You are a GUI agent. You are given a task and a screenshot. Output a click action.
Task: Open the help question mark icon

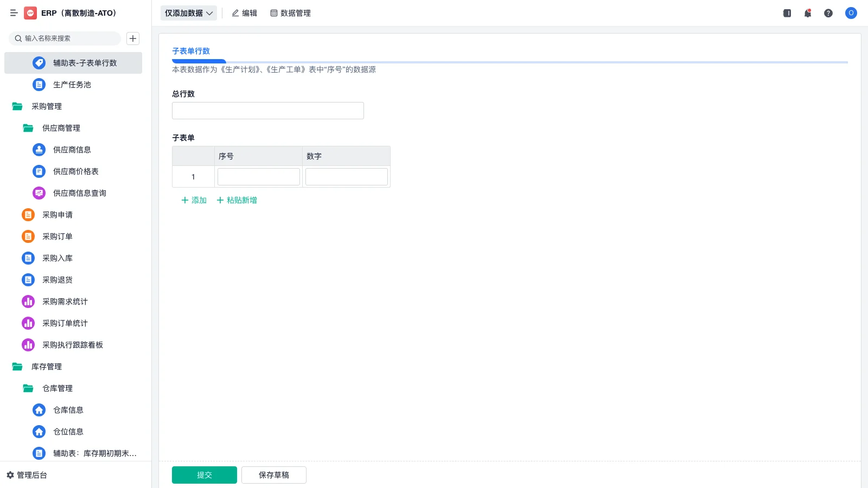(828, 13)
